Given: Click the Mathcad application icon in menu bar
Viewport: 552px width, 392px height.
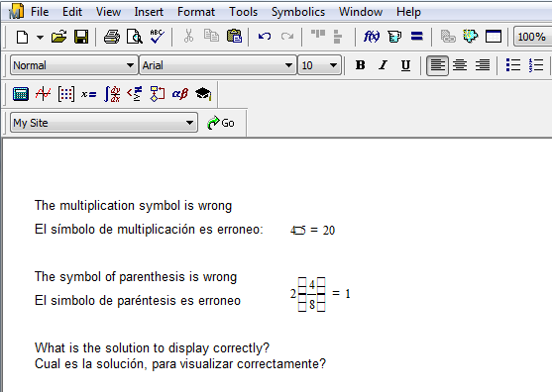Looking at the screenshot, I should coord(16,11).
